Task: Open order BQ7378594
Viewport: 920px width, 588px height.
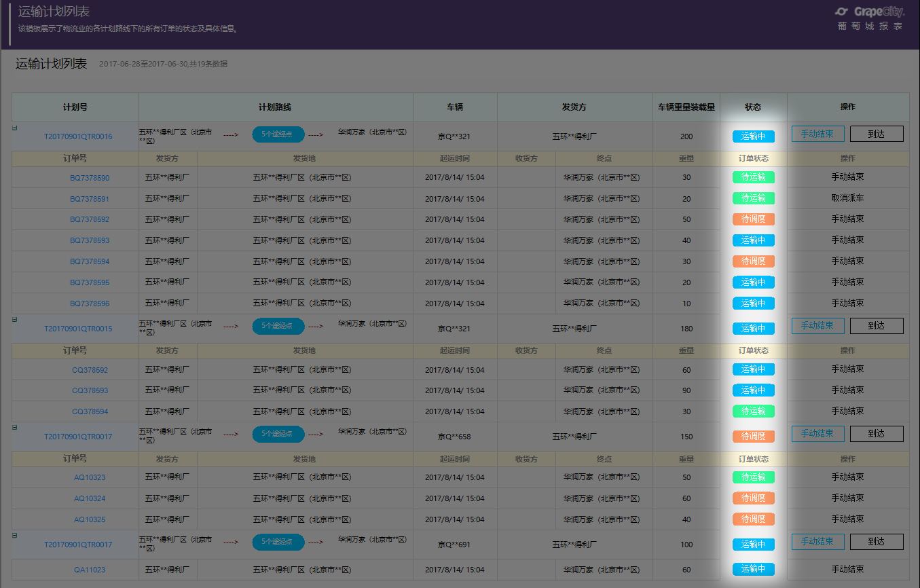Action: pos(90,262)
